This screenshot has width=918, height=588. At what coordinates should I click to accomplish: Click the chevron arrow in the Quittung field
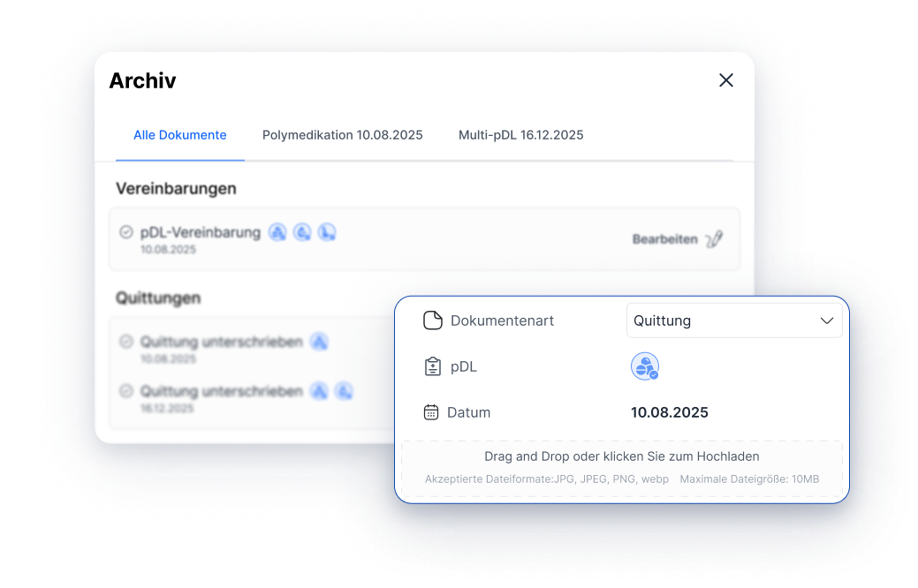pos(827,320)
